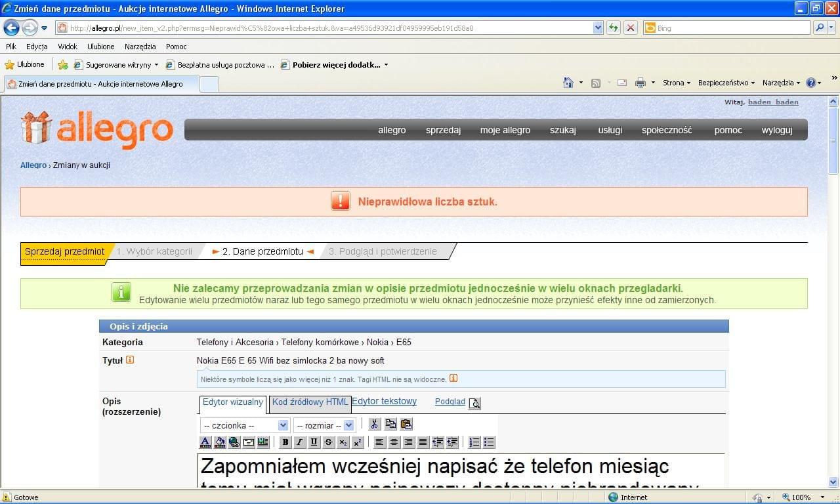
Task: Open the Pomoc menu in menu bar
Action: pyautogui.click(x=176, y=47)
